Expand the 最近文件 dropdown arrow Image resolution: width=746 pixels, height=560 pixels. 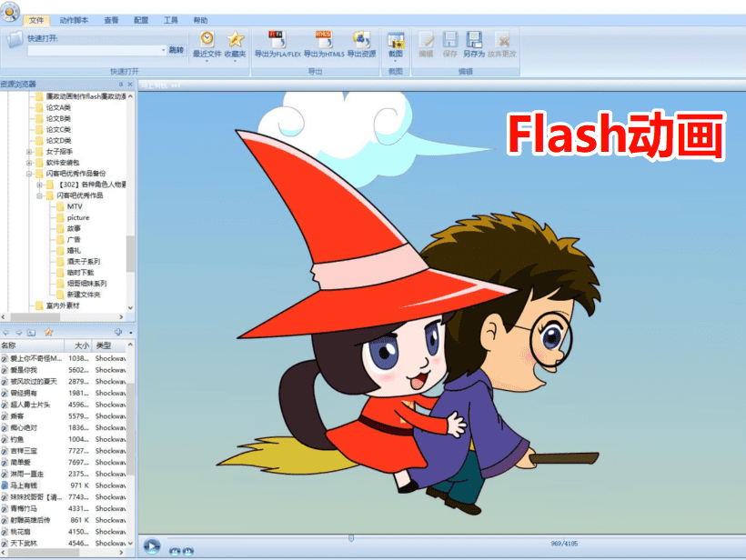tap(207, 61)
